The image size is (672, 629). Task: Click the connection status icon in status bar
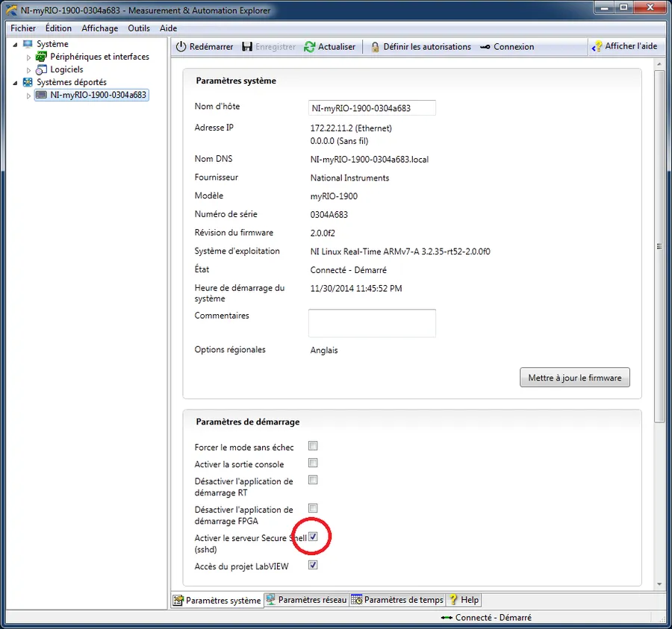tap(447, 618)
